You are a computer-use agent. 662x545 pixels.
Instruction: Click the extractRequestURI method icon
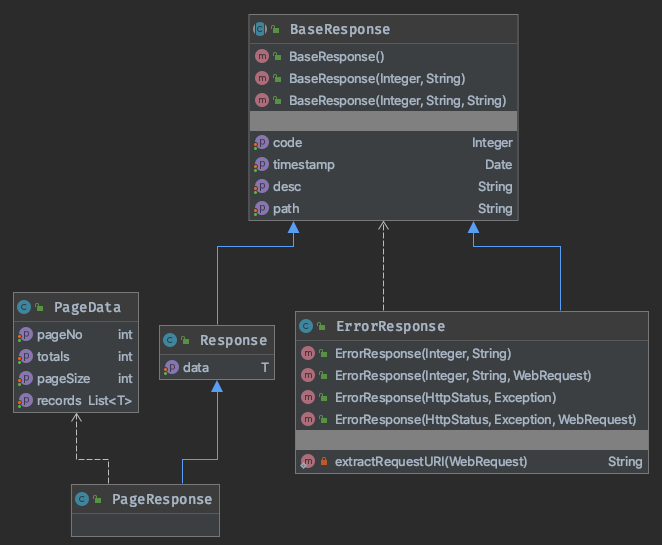tap(307, 461)
